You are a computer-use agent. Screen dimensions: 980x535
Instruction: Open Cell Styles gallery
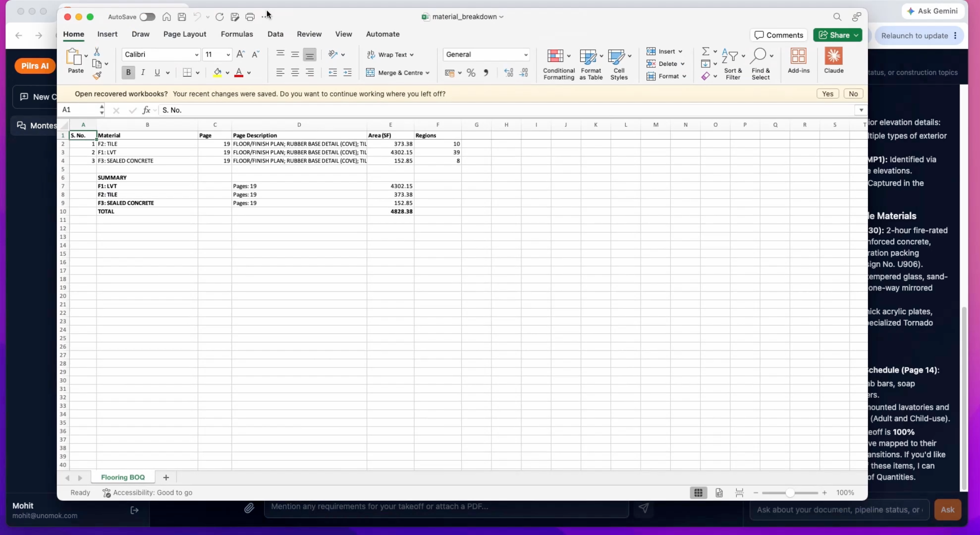point(619,64)
